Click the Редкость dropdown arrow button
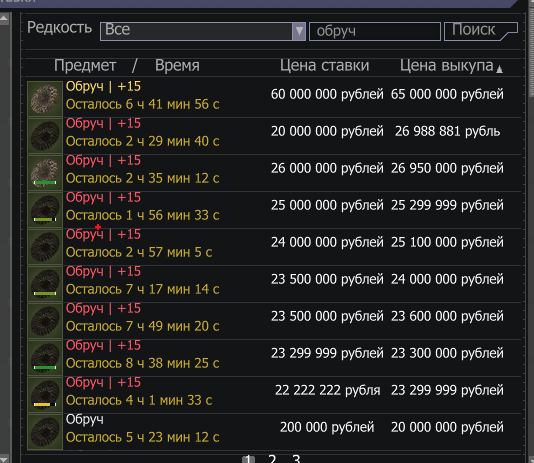The width and height of the screenshot is (534, 463). 299,31
